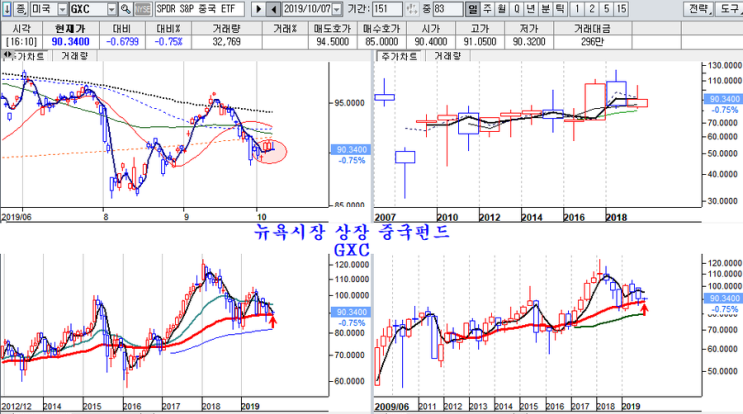
Task: Select the 분 minute chart toggle
Action: (545, 9)
